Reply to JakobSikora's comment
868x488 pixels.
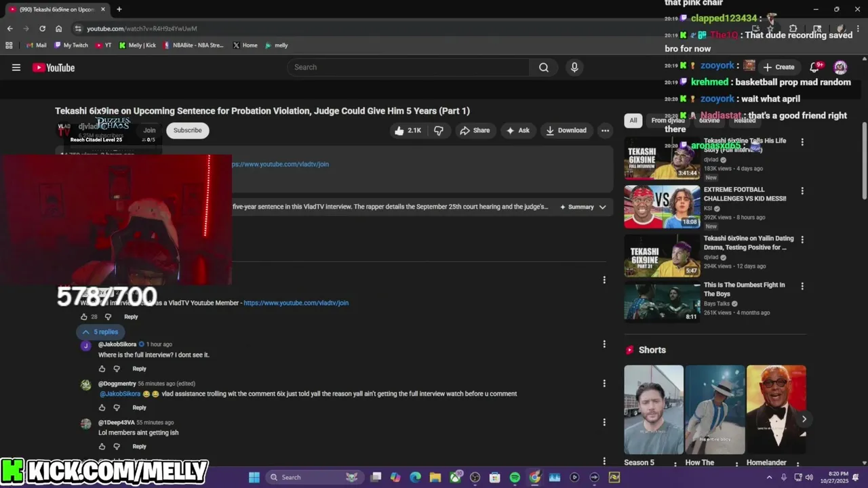tap(139, 369)
